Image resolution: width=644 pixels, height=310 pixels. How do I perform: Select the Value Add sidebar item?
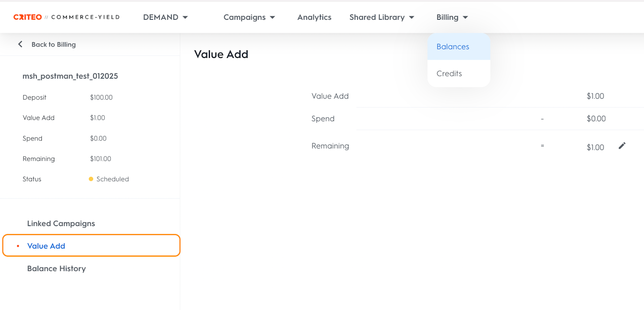point(46,246)
